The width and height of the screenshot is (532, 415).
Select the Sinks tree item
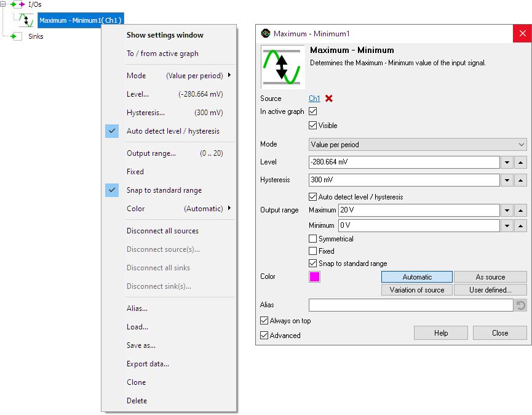(x=36, y=36)
